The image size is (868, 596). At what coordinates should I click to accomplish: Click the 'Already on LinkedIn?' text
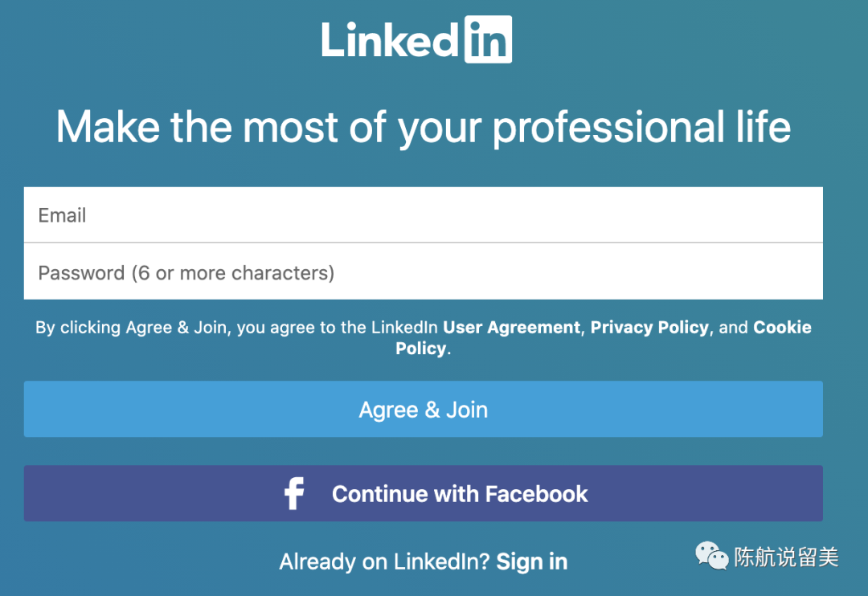(384, 562)
